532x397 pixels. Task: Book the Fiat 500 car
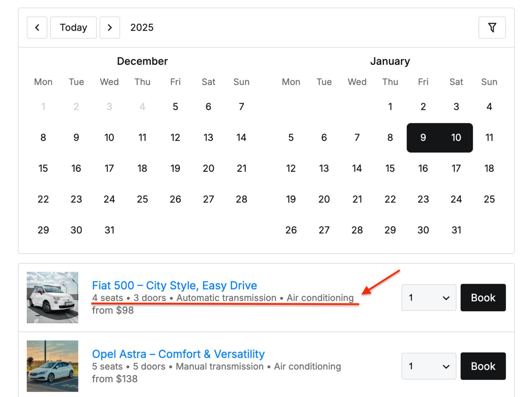pyautogui.click(x=483, y=298)
